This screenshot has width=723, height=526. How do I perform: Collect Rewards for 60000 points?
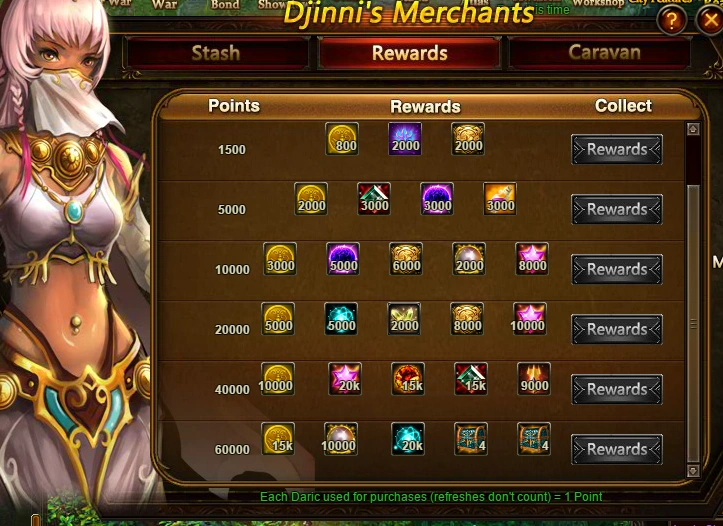point(617,449)
